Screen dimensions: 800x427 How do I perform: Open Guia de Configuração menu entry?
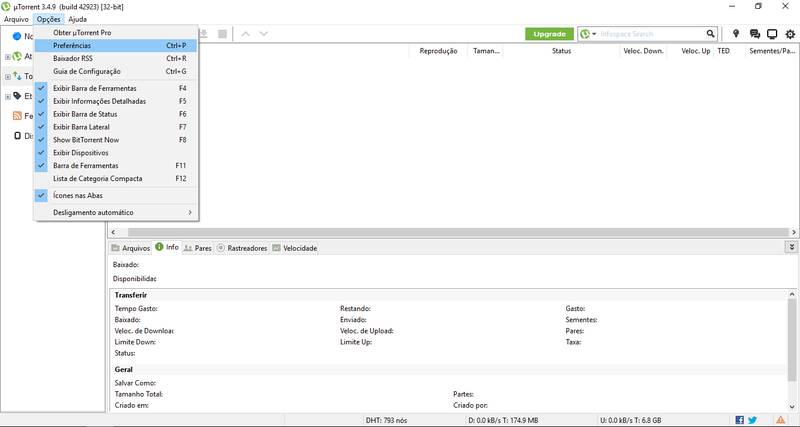(116, 71)
